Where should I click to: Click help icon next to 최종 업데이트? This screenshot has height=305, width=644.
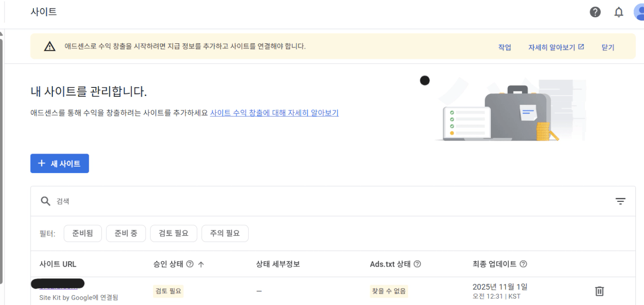tap(524, 264)
